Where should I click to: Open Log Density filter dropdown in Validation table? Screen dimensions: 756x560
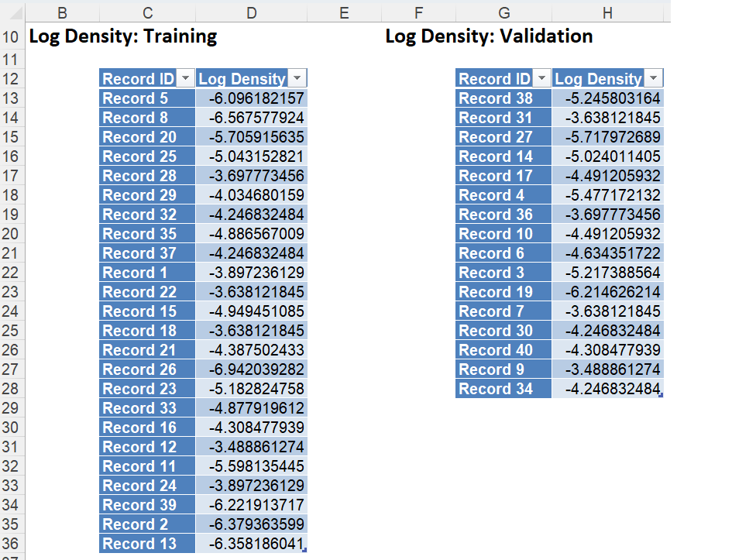coord(654,79)
